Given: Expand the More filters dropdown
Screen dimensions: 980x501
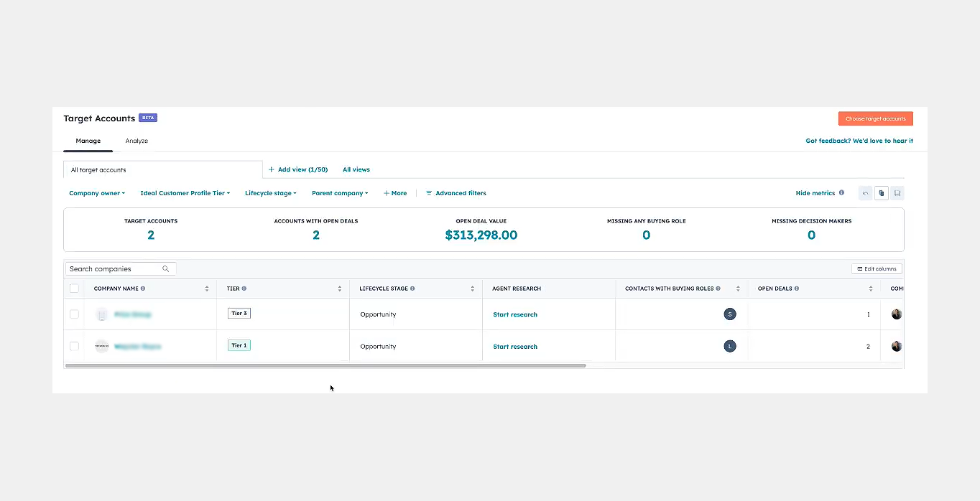Looking at the screenshot, I should point(395,192).
